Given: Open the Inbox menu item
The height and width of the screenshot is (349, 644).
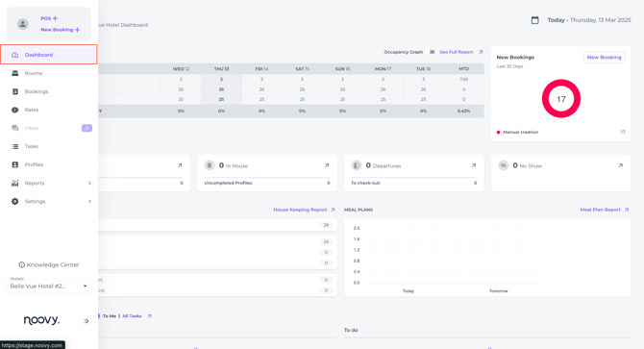Looking at the screenshot, I should click(49, 128).
